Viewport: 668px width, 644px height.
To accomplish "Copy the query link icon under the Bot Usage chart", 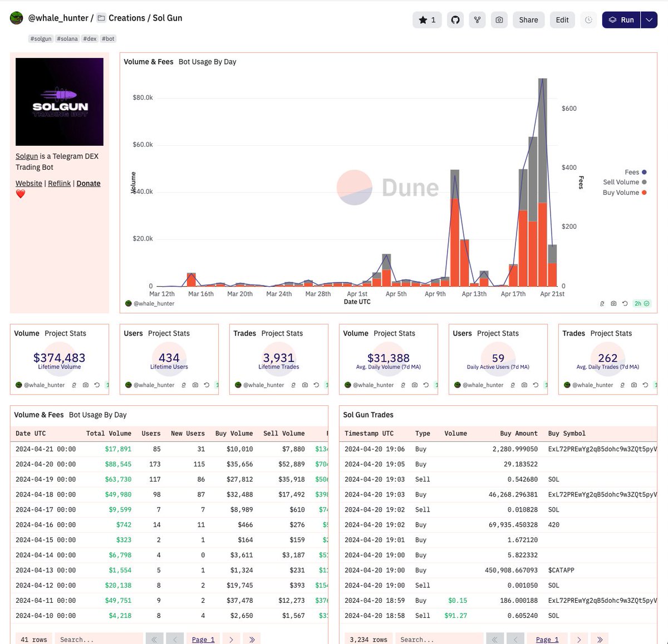I will click(x=602, y=303).
